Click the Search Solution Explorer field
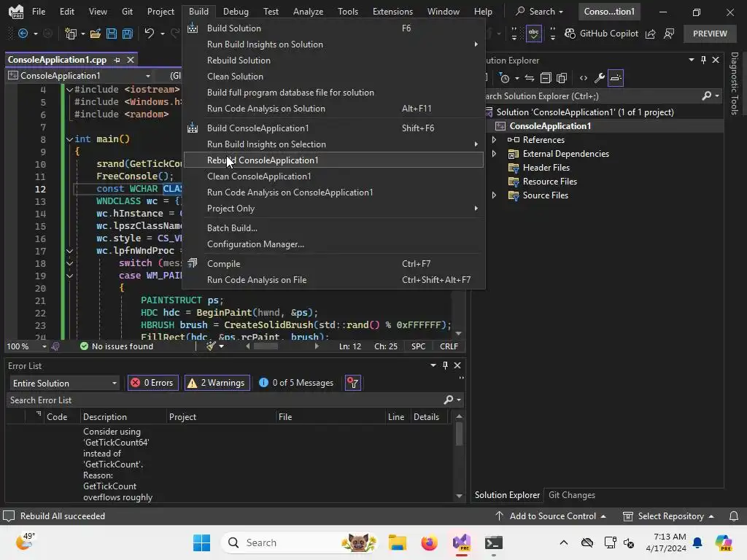Screen dimensions: 747x560 [591, 96]
